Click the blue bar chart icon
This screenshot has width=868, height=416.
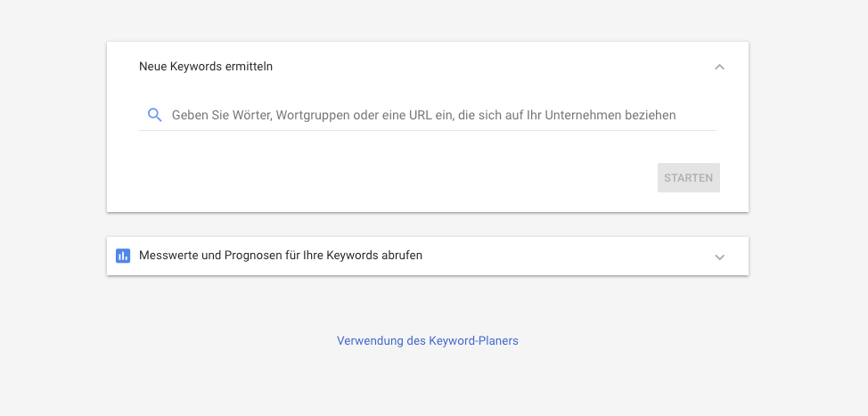pos(123,256)
